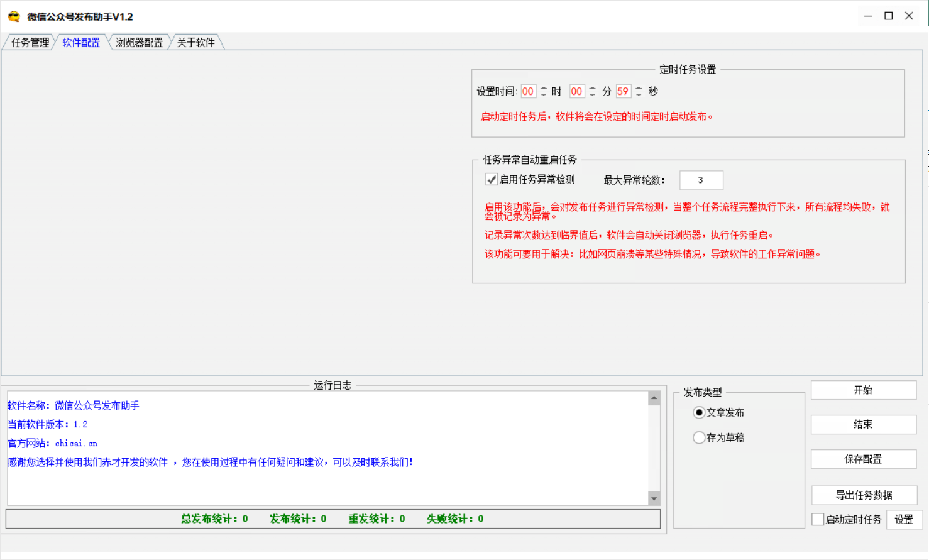The image size is (929, 560).
Task: Click the 最大异常轮数 input field
Action: [x=701, y=180]
